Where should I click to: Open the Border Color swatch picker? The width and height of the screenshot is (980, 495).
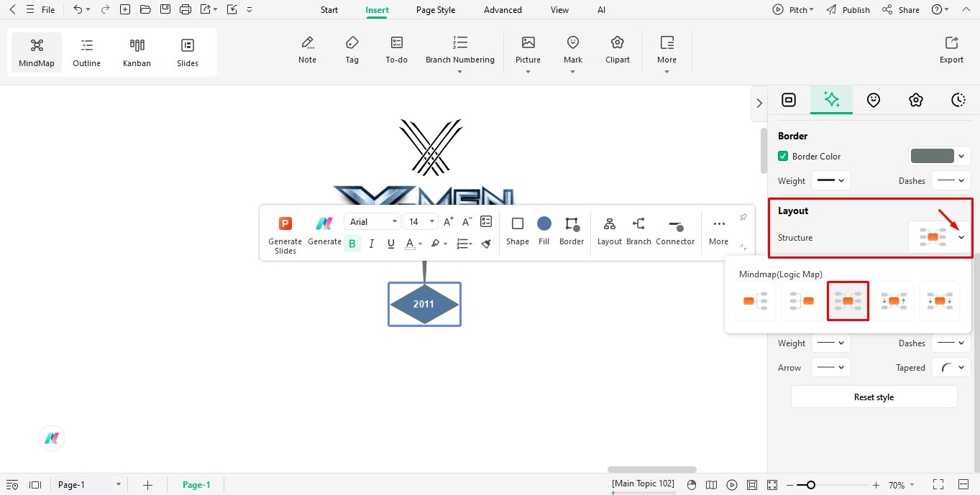point(940,156)
